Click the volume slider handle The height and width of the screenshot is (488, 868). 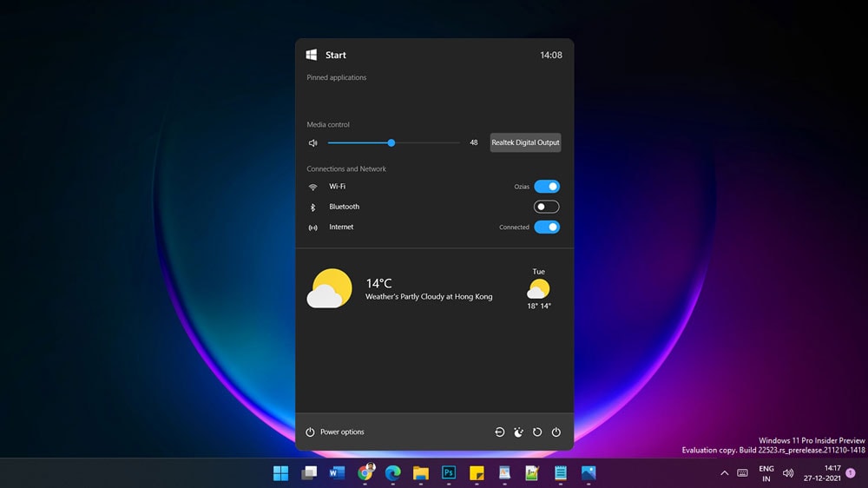click(391, 143)
